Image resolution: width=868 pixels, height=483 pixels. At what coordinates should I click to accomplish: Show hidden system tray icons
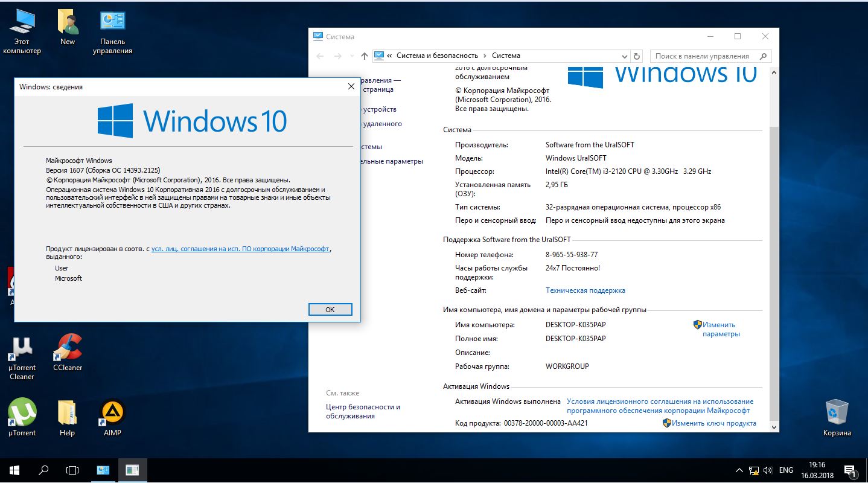(x=739, y=470)
